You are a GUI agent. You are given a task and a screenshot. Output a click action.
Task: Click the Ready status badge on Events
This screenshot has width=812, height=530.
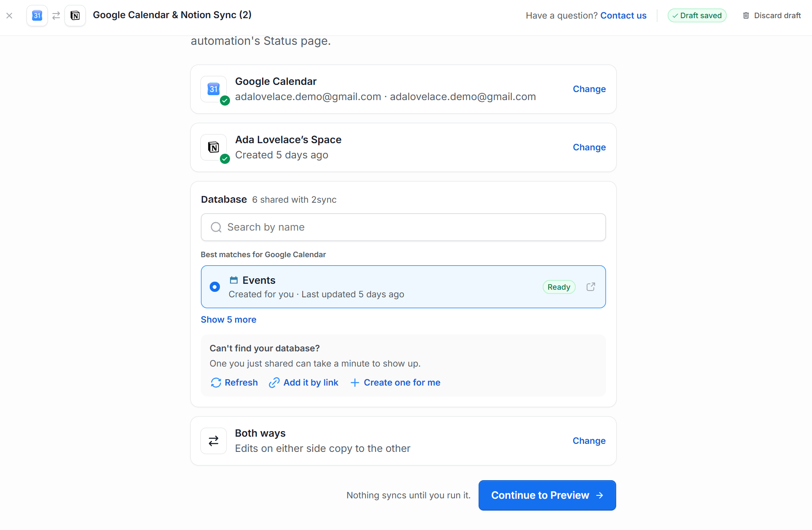[x=559, y=287]
